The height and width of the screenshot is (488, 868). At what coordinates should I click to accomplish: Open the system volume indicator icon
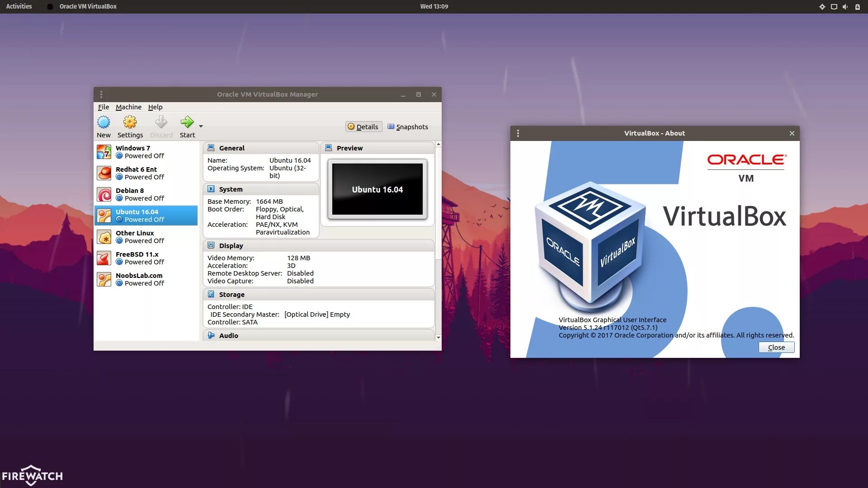845,7
